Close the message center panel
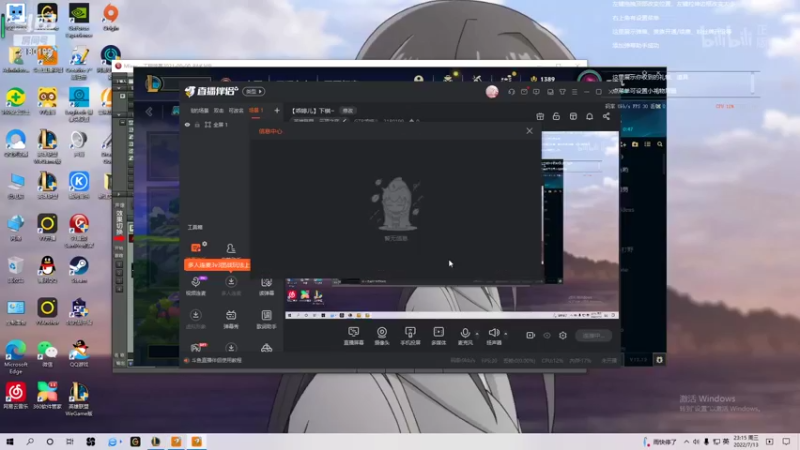This screenshot has height=450, width=800. coord(529,131)
